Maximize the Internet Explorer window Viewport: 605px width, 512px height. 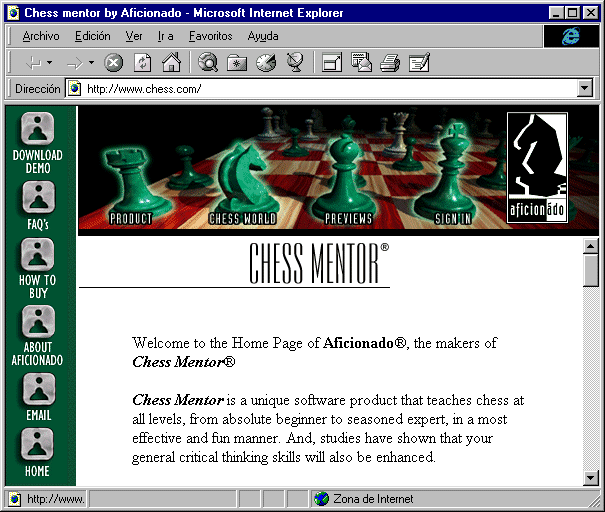tap(573, 13)
